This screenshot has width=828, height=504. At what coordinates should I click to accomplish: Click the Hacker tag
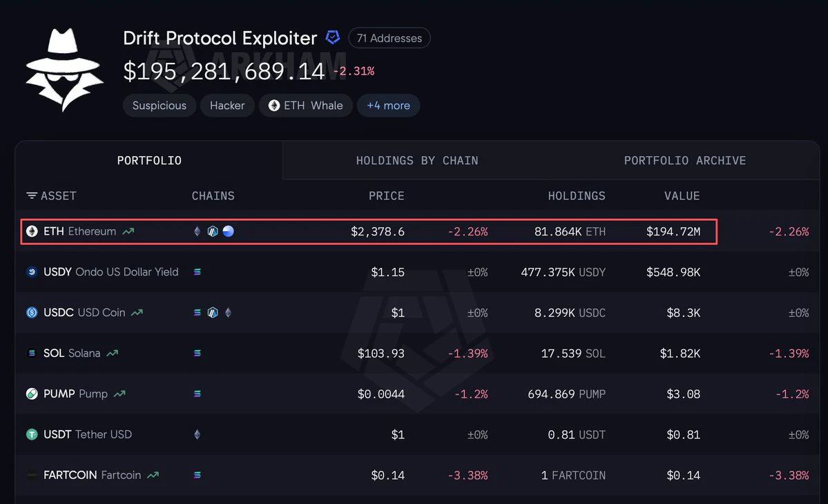(x=227, y=106)
